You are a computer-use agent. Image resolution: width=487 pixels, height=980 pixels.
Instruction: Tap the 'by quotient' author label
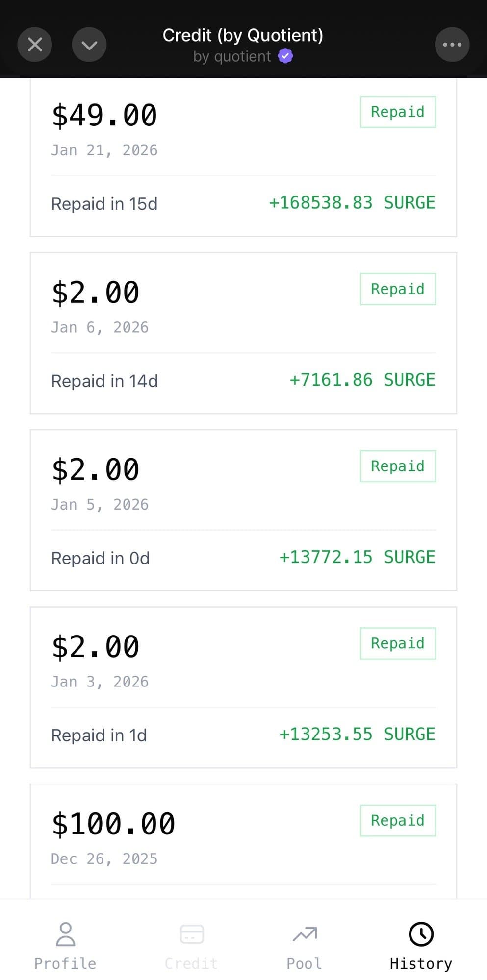coord(232,57)
